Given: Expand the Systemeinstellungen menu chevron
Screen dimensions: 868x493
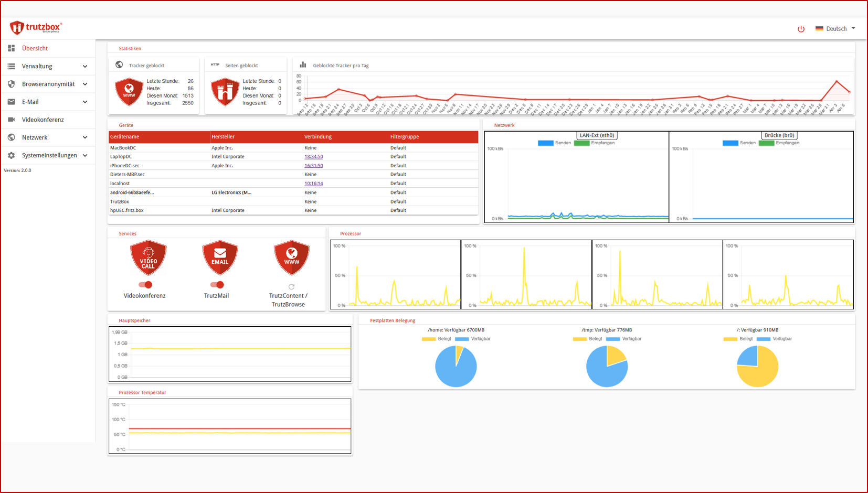Looking at the screenshot, I should pos(85,156).
